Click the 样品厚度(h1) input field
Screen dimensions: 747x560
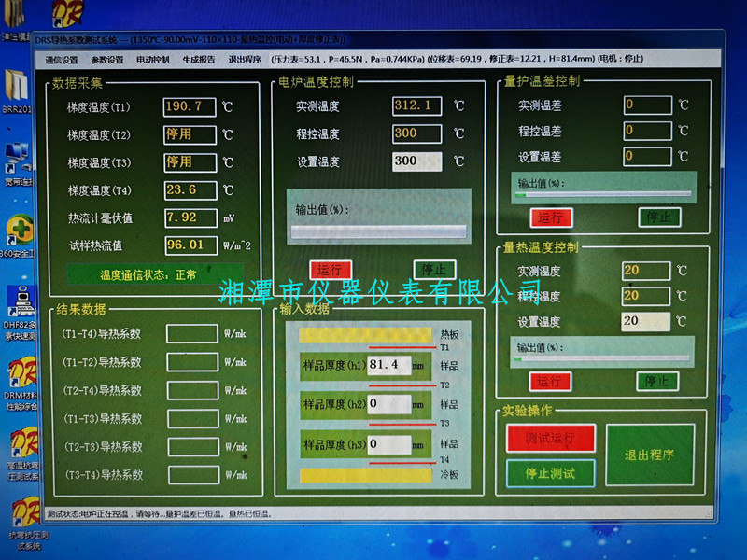[x=389, y=363]
